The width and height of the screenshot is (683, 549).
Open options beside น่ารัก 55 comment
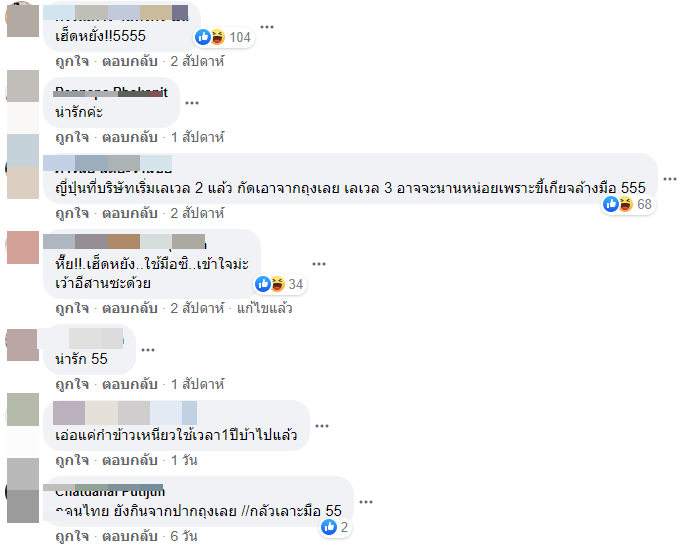point(148,350)
